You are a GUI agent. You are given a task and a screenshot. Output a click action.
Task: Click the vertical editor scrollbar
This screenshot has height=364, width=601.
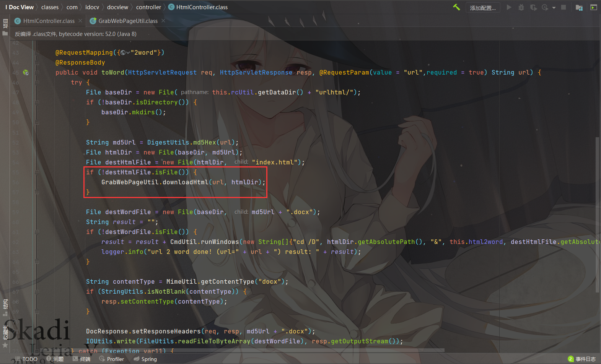(x=598, y=214)
